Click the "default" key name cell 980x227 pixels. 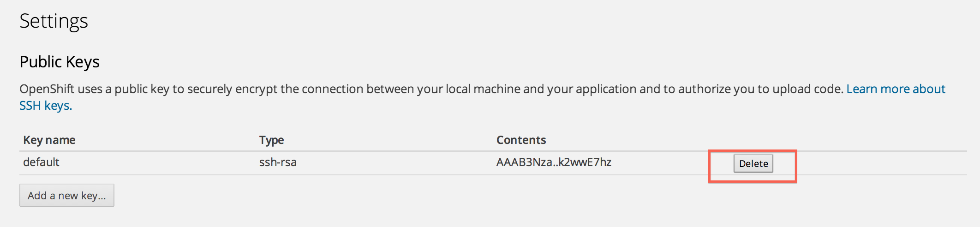point(41,162)
